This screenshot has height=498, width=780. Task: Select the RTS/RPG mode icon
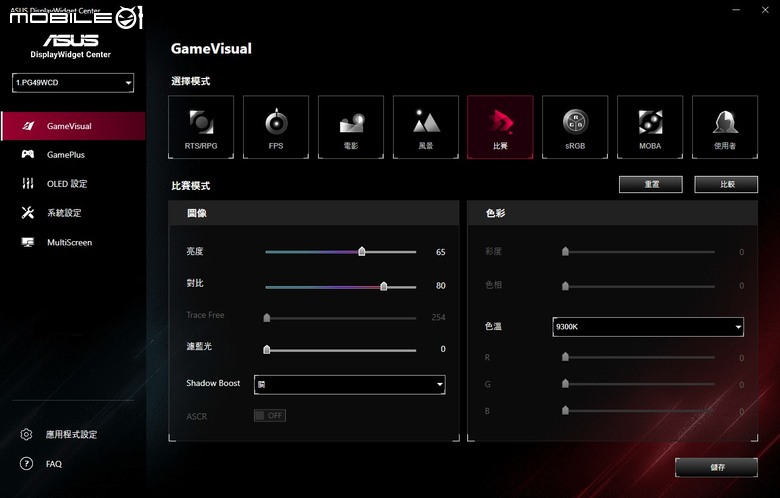[201, 127]
